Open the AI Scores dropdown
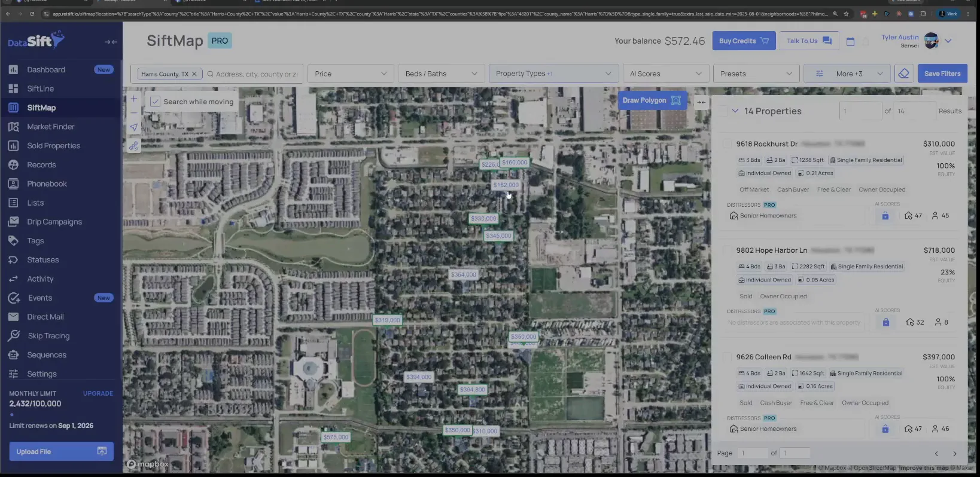Screen dimensions: 980x477 tap(666, 74)
